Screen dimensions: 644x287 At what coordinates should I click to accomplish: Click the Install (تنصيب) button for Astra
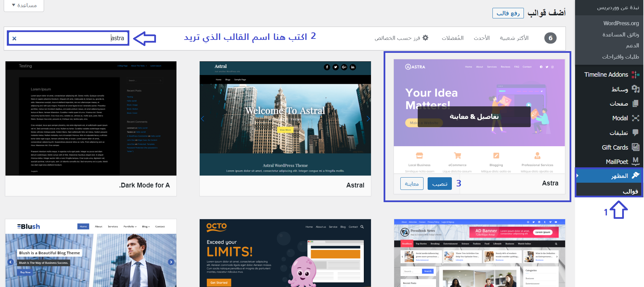[x=440, y=184]
